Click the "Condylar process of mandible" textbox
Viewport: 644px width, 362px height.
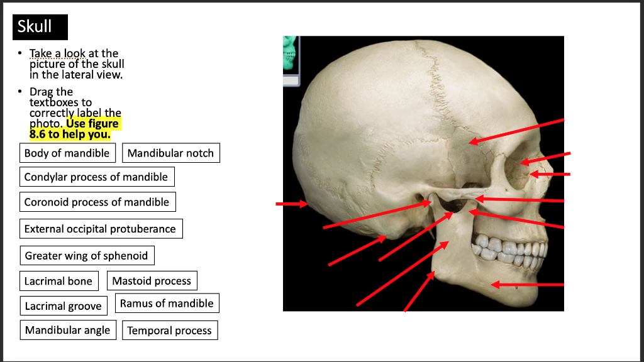[x=97, y=177]
